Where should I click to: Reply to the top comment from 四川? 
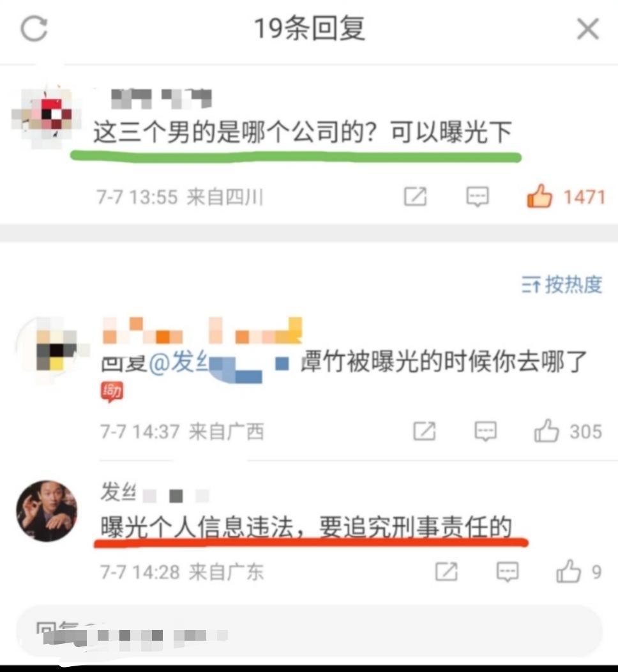point(478,197)
